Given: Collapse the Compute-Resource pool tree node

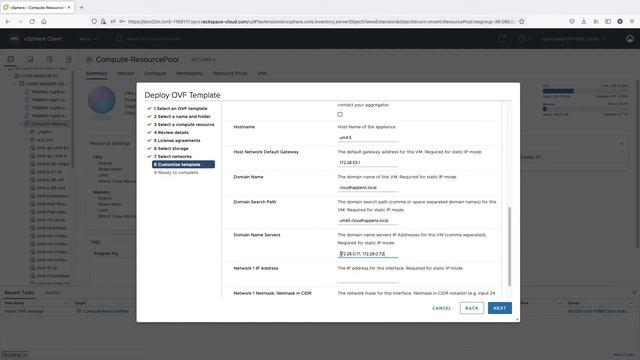Looking at the screenshot, I should (x=20, y=124).
